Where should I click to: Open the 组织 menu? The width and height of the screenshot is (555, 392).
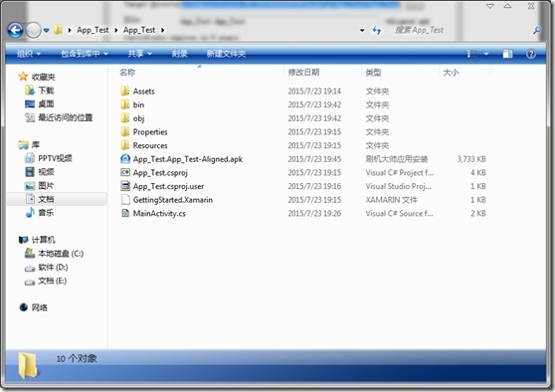point(29,54)
